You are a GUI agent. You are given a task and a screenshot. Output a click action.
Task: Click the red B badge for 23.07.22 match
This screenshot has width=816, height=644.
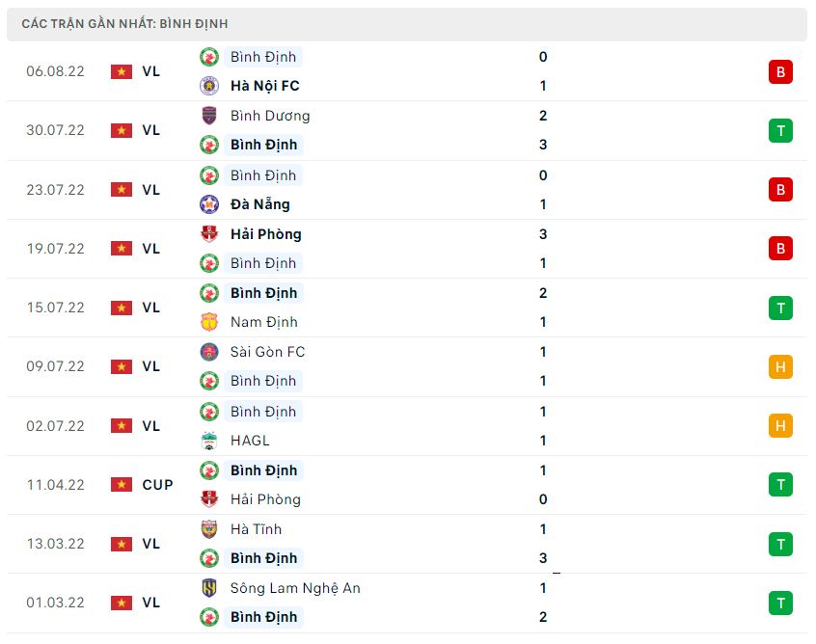pyautogui.click(x=780, y=190)
